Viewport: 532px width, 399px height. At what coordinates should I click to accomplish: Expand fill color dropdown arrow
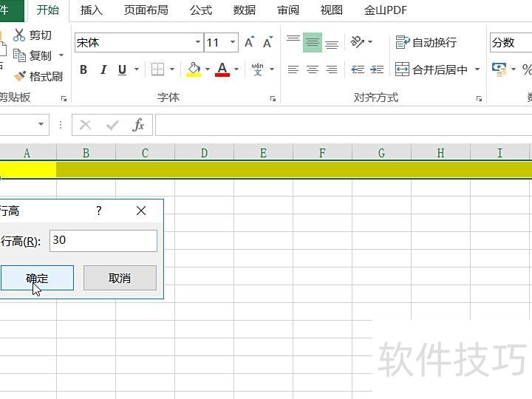click(x=208, y=69)
